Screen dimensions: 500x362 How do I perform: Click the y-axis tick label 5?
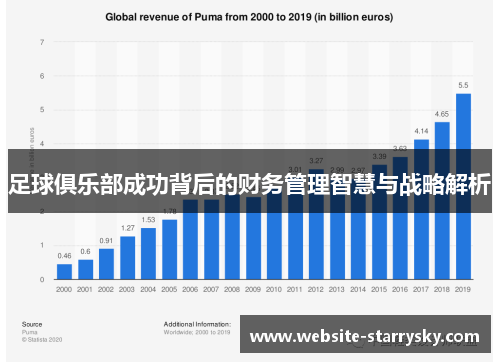pos(42,110)
